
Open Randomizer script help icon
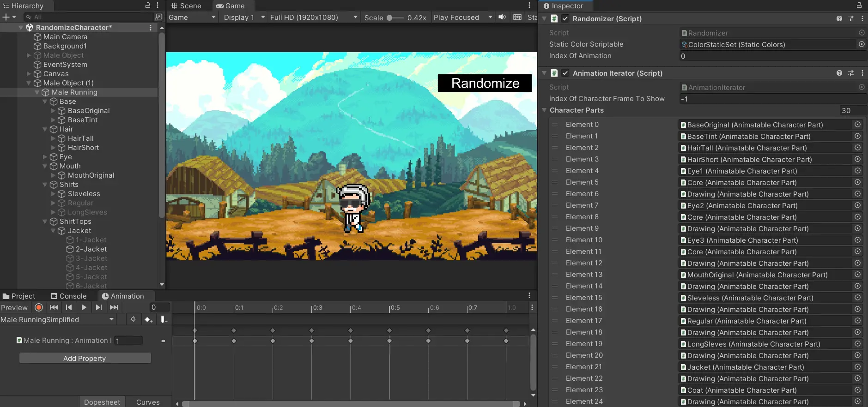coord(839,19)
